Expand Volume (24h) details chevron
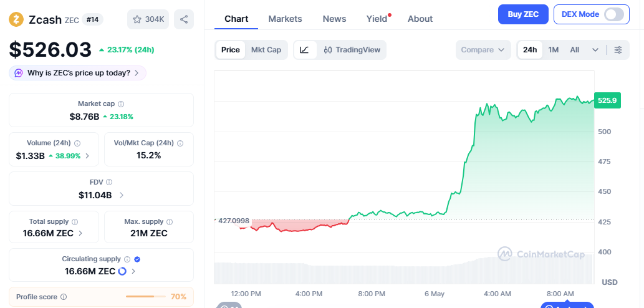The image size is (644, 308). click(x=87, y=156)
